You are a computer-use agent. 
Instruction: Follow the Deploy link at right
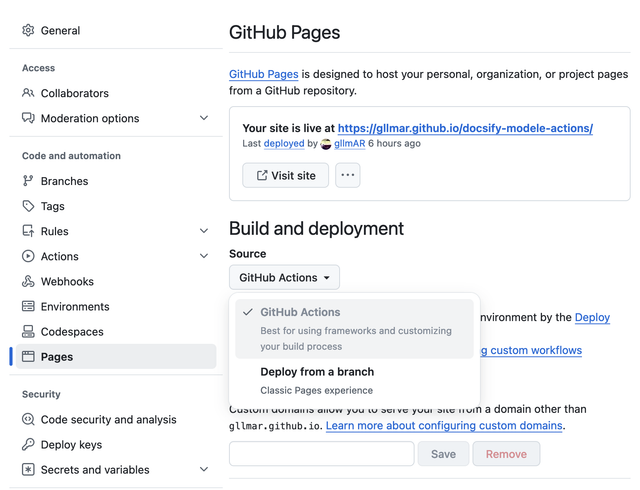[x=592, y=317]
